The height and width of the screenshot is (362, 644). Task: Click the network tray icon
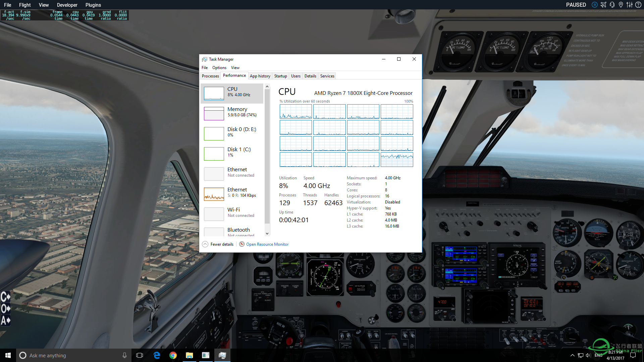tap(581, 355)
